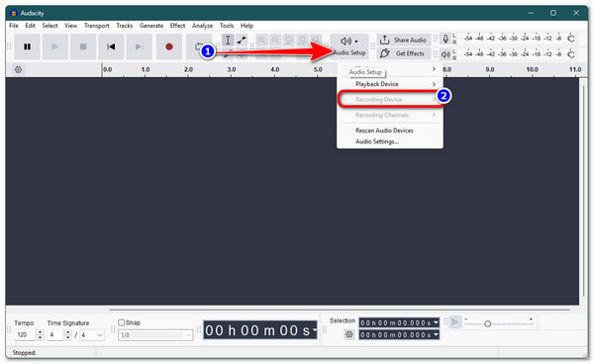Open selection end time format dropdown
Screen dimensions: 594x364
[436, 334]
